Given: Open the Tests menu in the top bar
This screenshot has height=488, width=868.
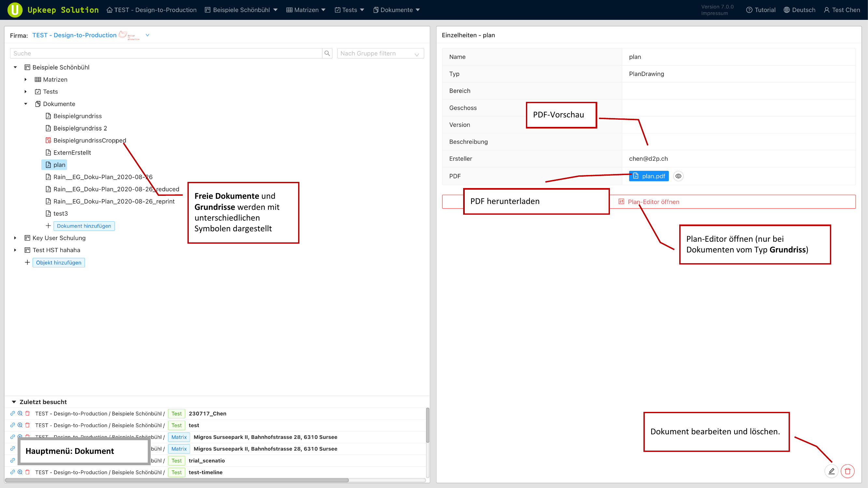Looking at the screenshot, I should (350, 10).
